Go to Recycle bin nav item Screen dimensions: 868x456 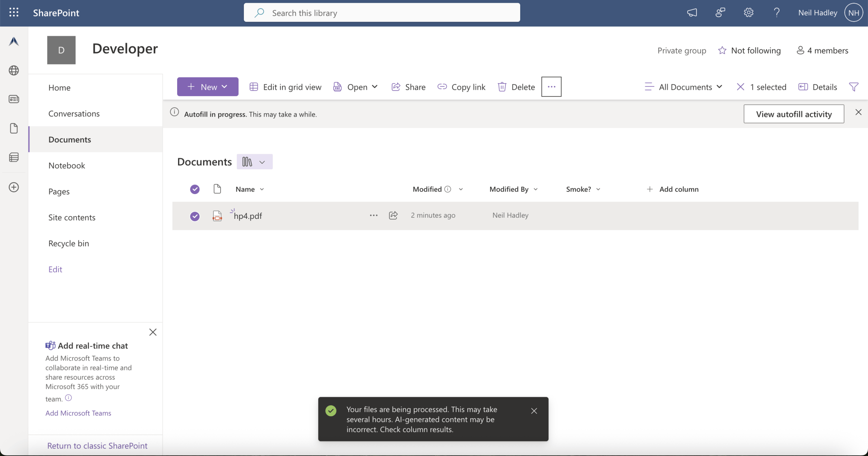(x=69, y=243)
